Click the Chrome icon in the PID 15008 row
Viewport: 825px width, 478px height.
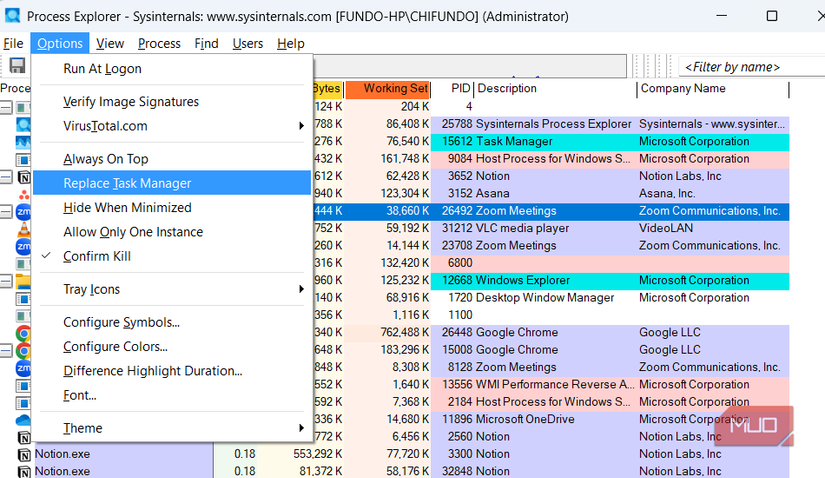[x=24, y=351]
